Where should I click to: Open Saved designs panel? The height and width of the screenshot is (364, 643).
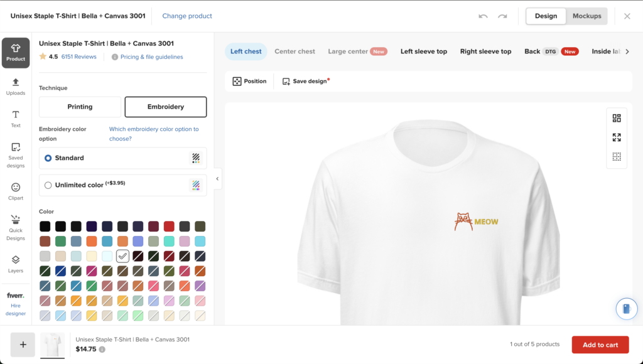[x=16, y=156]
